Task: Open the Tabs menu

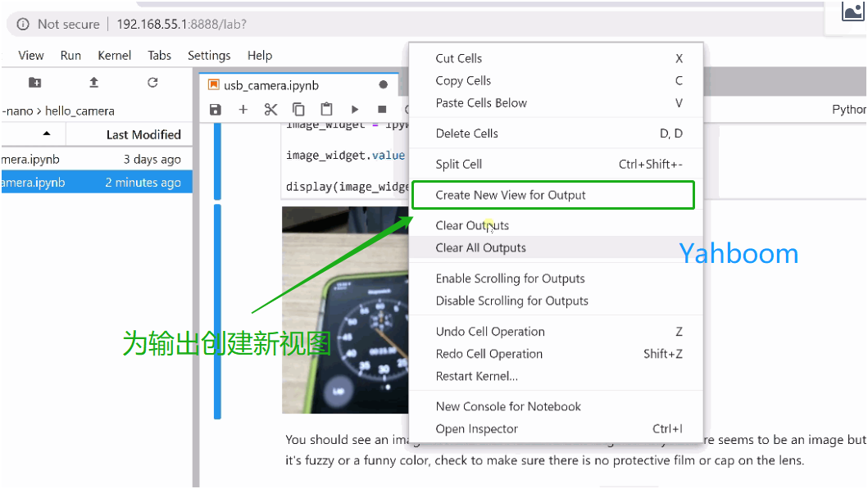Action: pos(160,56)
